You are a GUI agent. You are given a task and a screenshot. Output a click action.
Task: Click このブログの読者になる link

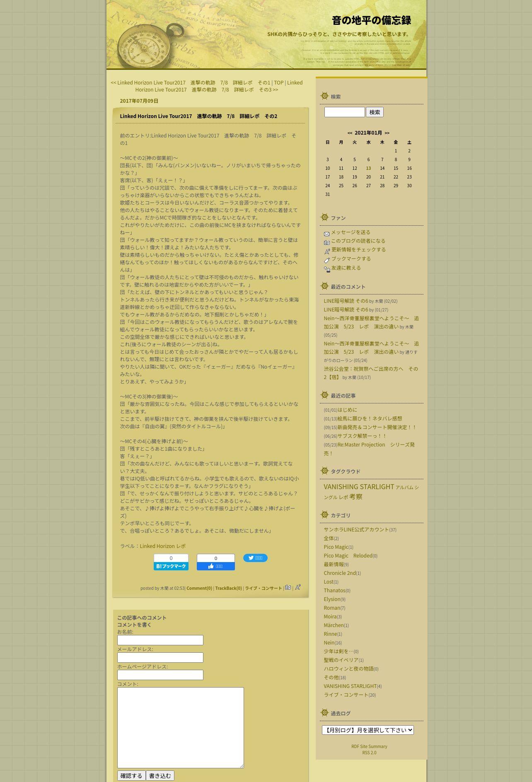[358, 241]
